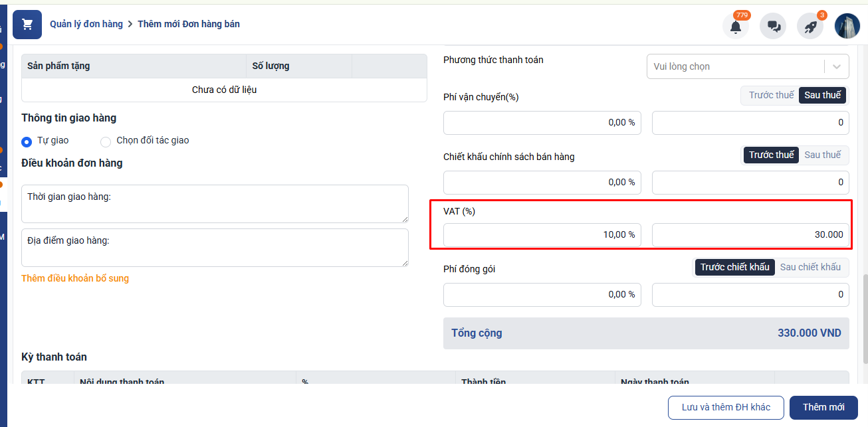This screenshot has height=427, width=868.
Task: Open the notifications bell icon
Action: pyautogui.click(x=735, y=27)
